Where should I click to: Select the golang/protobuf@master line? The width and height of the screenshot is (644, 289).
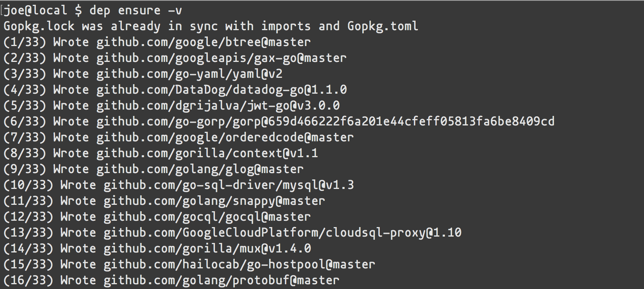click(x=171, y=280)
